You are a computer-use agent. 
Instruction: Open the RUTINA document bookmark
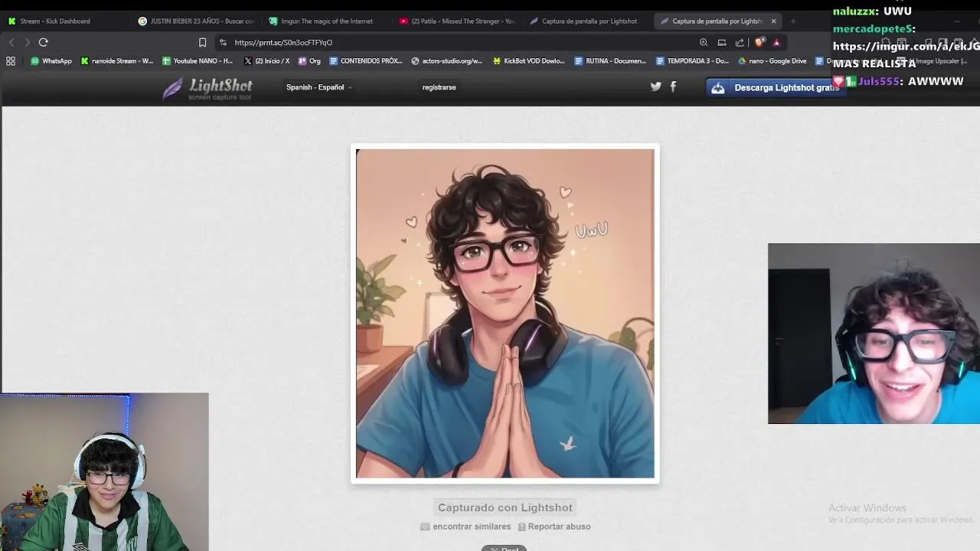pos(610,60)
